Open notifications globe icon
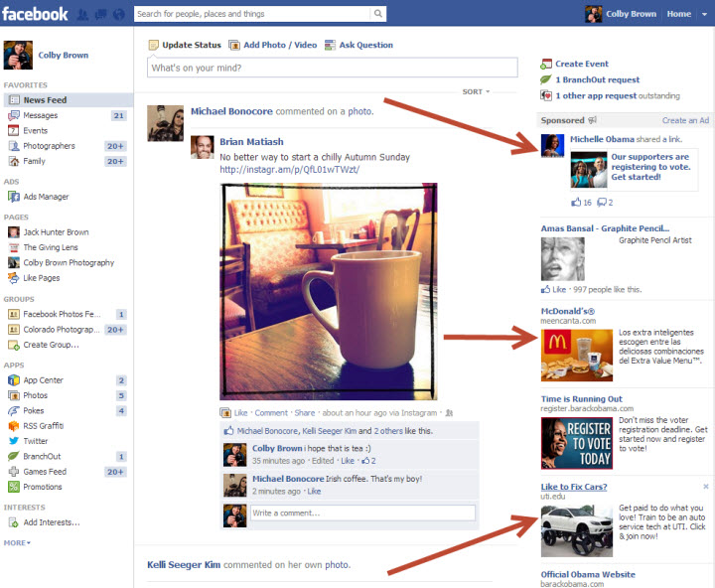 pos(119,15)
